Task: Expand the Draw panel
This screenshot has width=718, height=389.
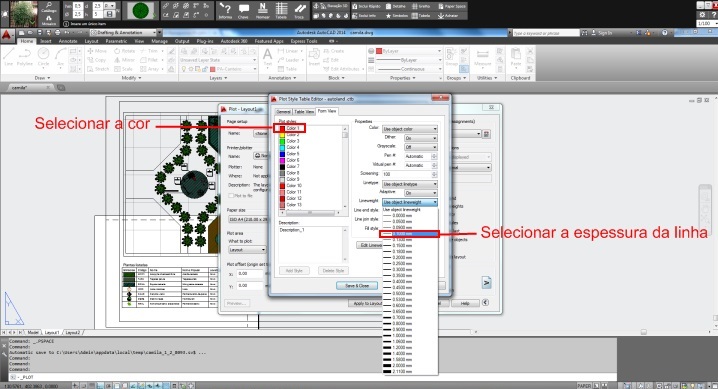Action: (x=43, y=78)
